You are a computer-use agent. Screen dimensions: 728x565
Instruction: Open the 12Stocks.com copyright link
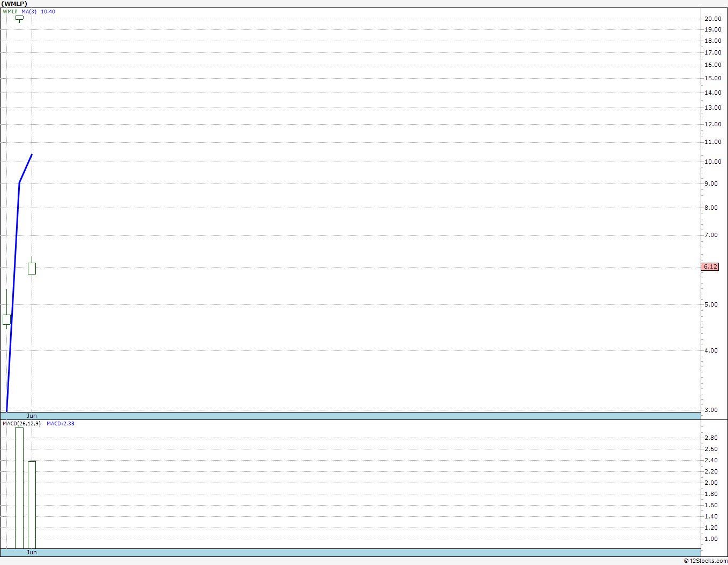[x=706, y=561]
